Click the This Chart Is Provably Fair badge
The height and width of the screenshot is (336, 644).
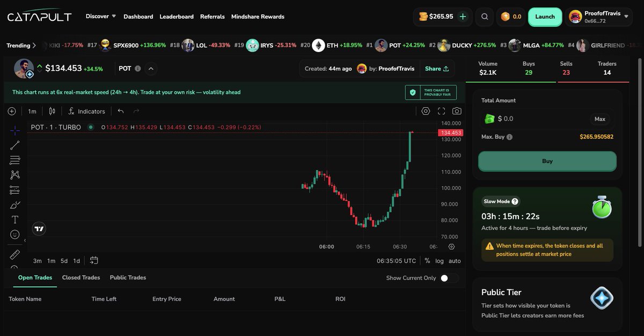coord(431,92)
